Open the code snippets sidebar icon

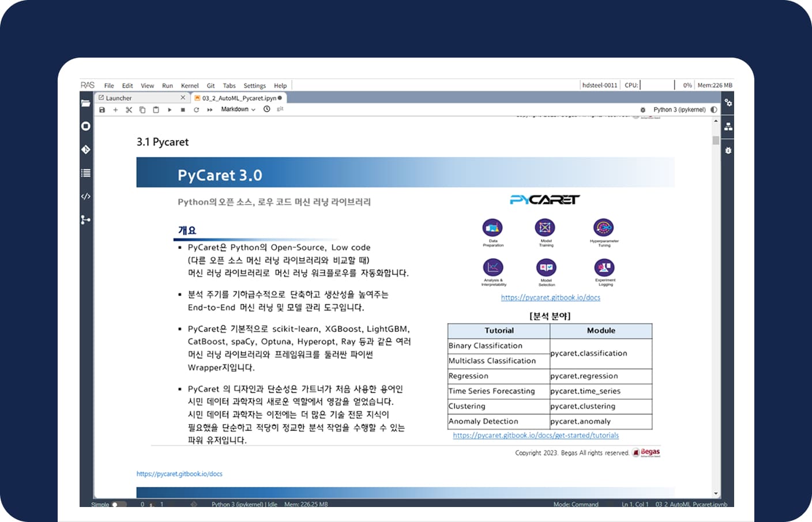86,196
